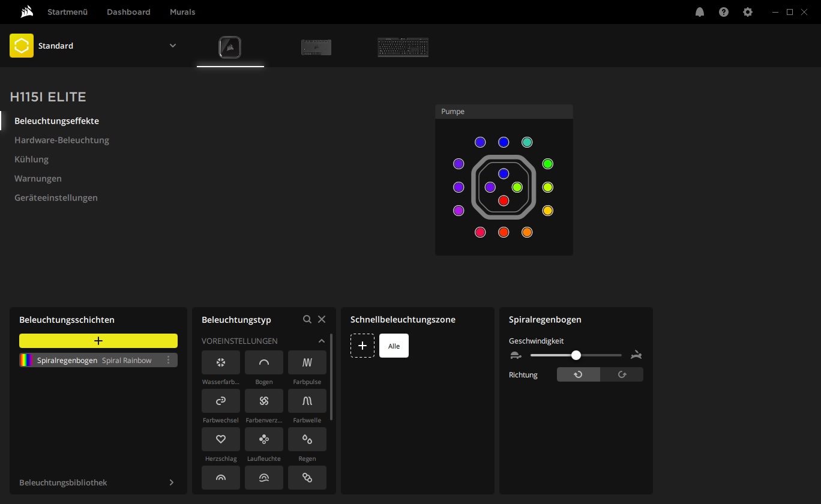The image size is (821, 504).
Task: Open notifications bell
Action: coord(700,12)
